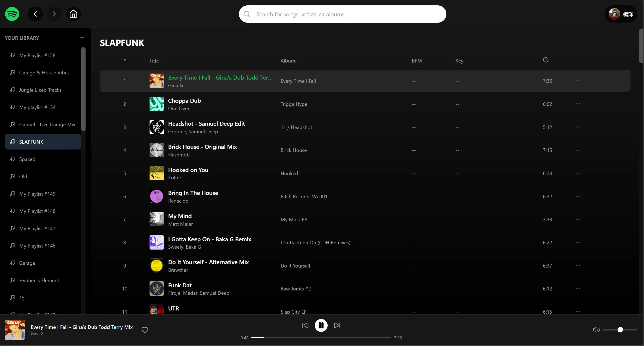
Task: Click the Headshot track artwork
Action: coord(157,127)
